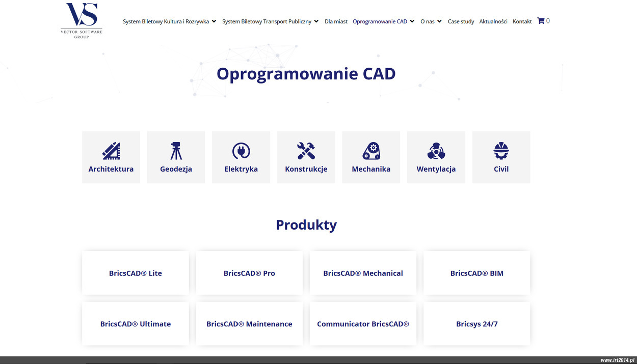Screen dimensions: 637x364
Task: Click the Produkty section heading
Action: (306, 225)
